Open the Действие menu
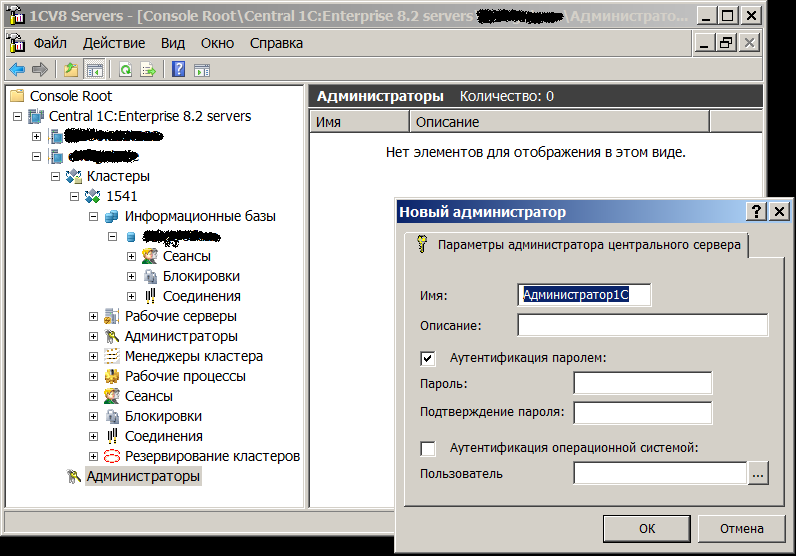This screenshot has height=556, width=796. coord(114,43)
